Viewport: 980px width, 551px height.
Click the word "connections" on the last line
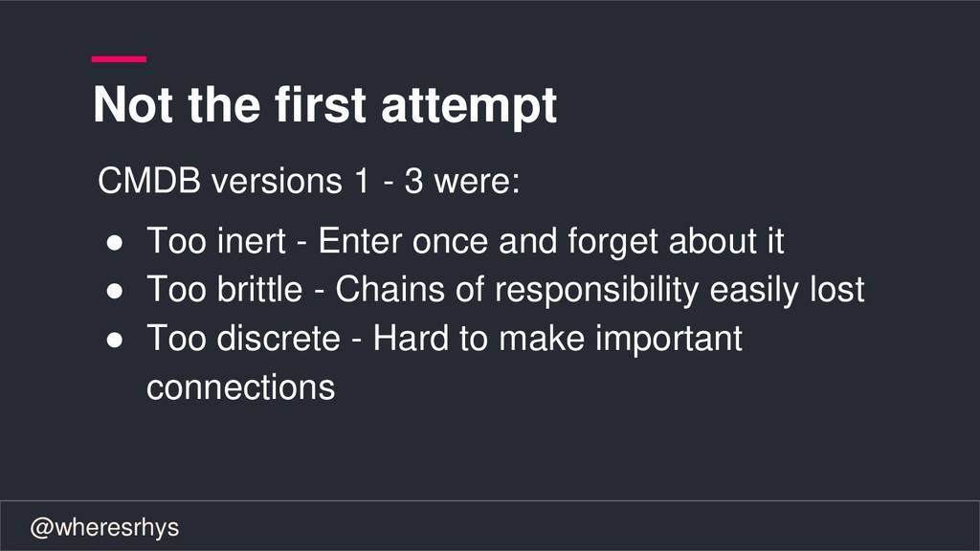(x=240, y=387)
